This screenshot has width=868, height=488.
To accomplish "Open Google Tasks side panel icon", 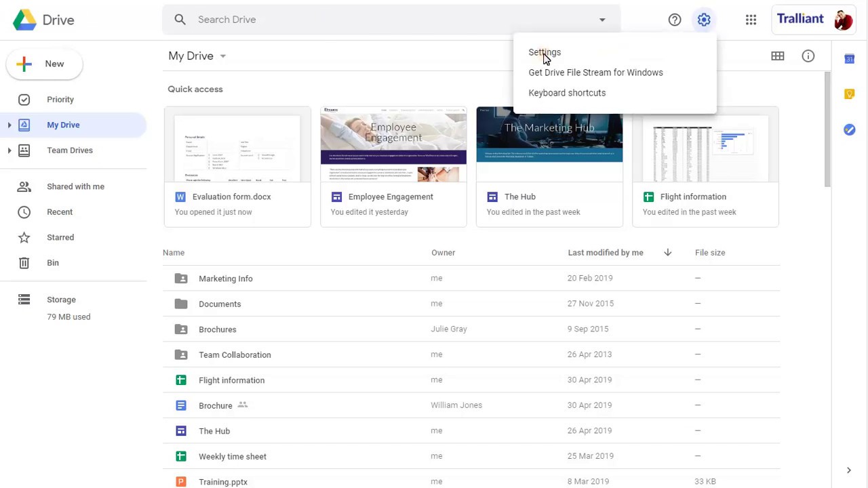I will coord(849,129).
